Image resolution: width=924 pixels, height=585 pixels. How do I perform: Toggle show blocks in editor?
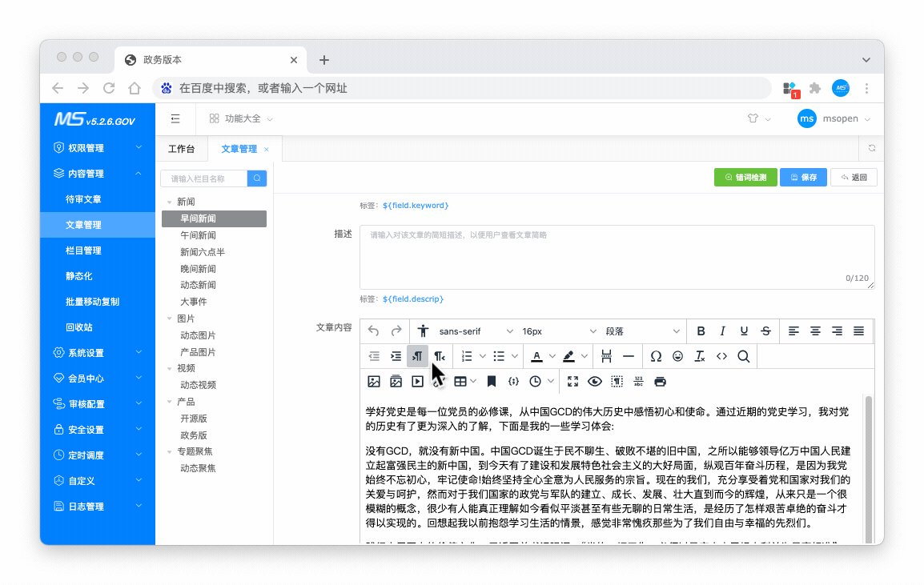617,382
